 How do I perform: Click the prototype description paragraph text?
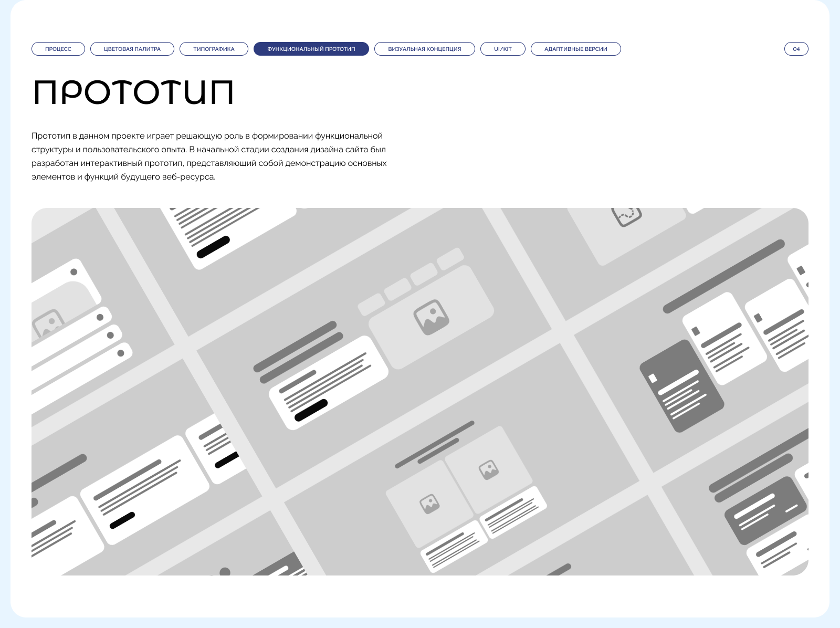[x=209, y=156]
